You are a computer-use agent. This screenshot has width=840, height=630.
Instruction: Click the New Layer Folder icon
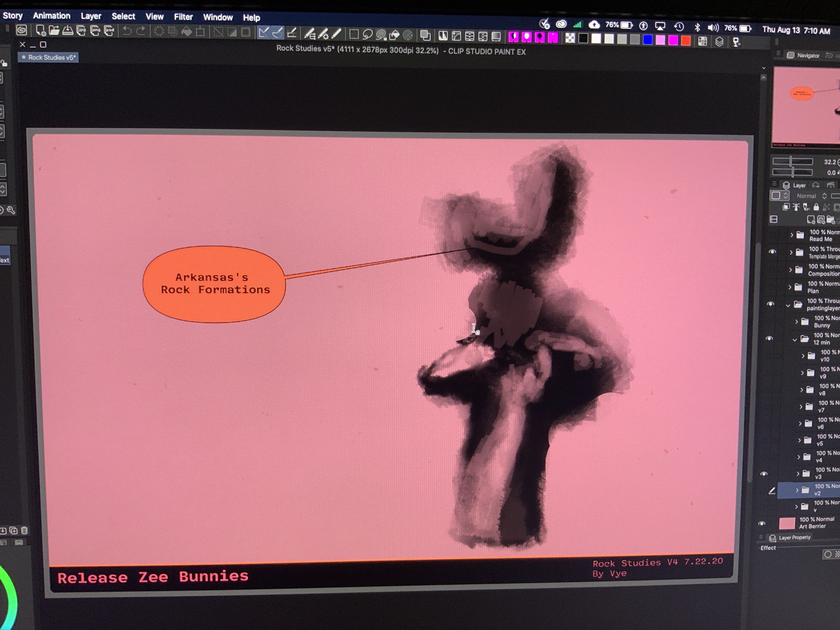click(830, 220)
